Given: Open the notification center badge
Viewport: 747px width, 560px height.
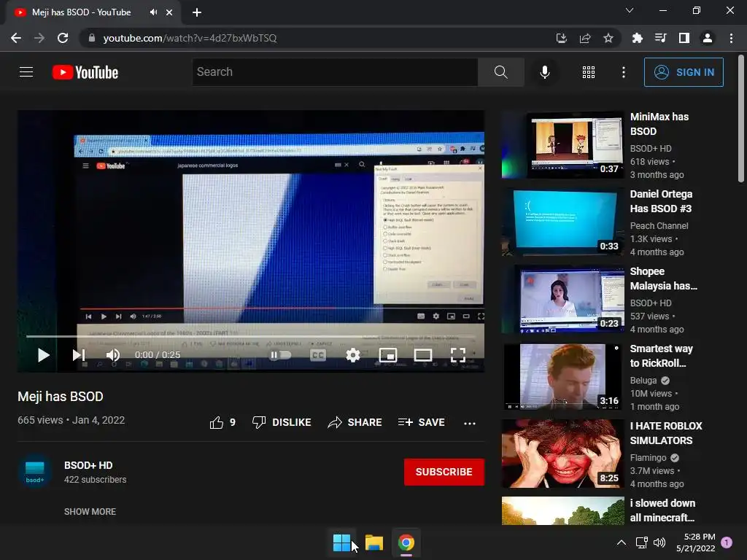Looking at the screenshot, I should (727, 542).
